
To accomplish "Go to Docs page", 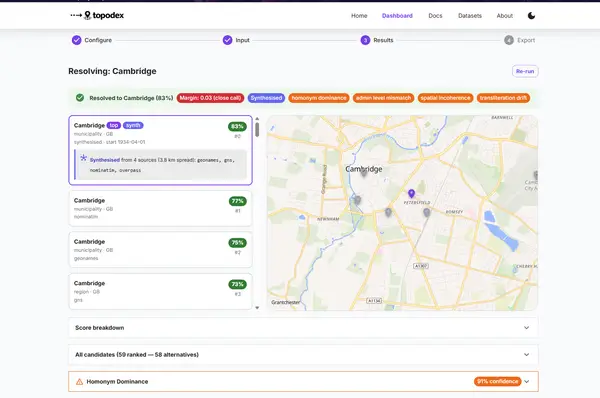I will (x=435, y=16).
